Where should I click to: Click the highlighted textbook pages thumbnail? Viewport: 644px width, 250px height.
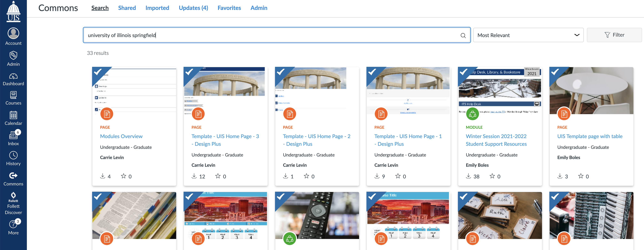[134, 215]
